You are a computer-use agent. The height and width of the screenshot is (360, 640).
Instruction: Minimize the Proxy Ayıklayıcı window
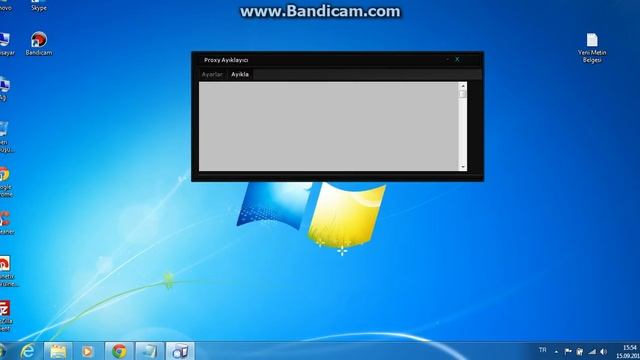(x=447, y=60)
